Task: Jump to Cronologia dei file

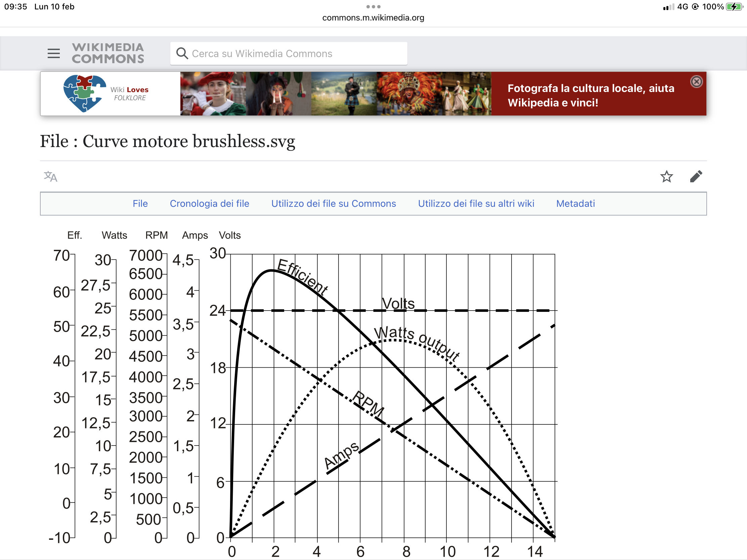Action: [209, 203]
